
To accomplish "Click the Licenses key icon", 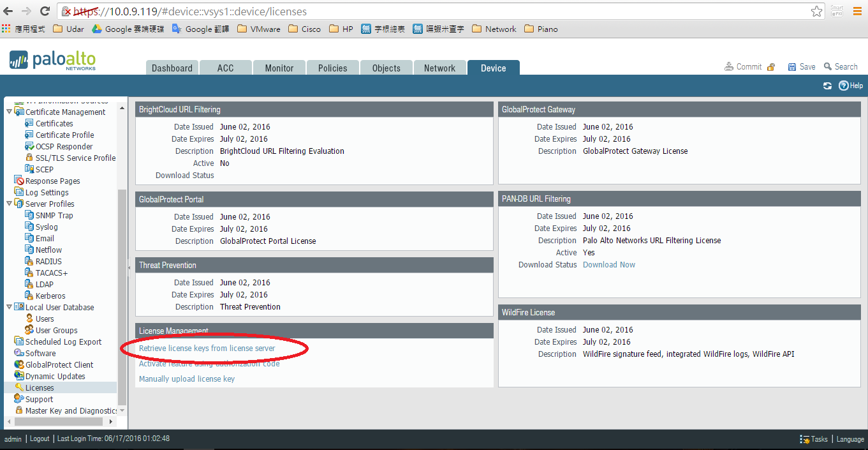I will click(x=19, y=387).
